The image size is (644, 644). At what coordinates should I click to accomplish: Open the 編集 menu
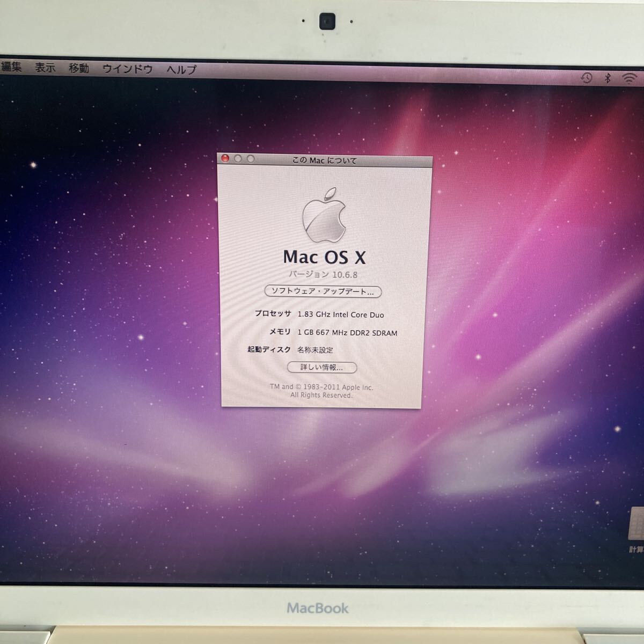click(11, 67)
